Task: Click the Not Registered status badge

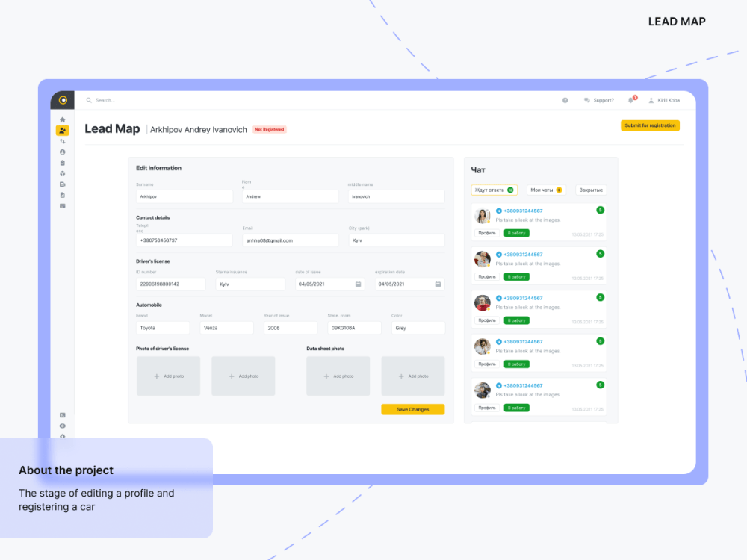Action: [x=269, y=129]
